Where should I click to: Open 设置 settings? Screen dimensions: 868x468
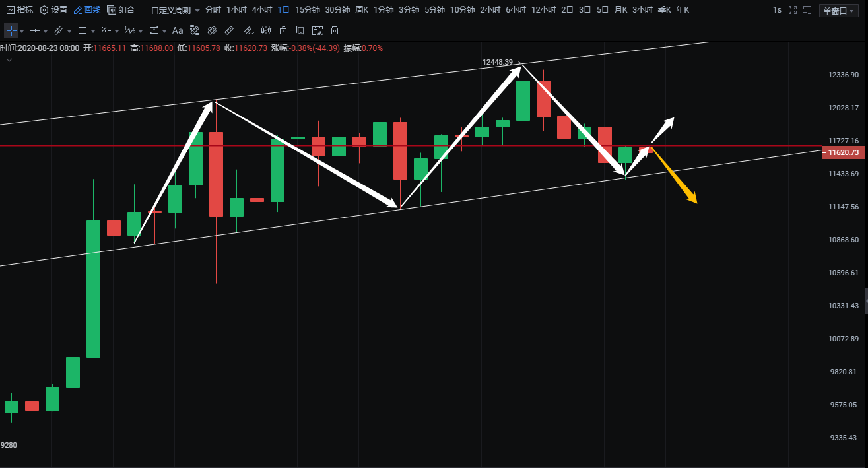(53, 10)
